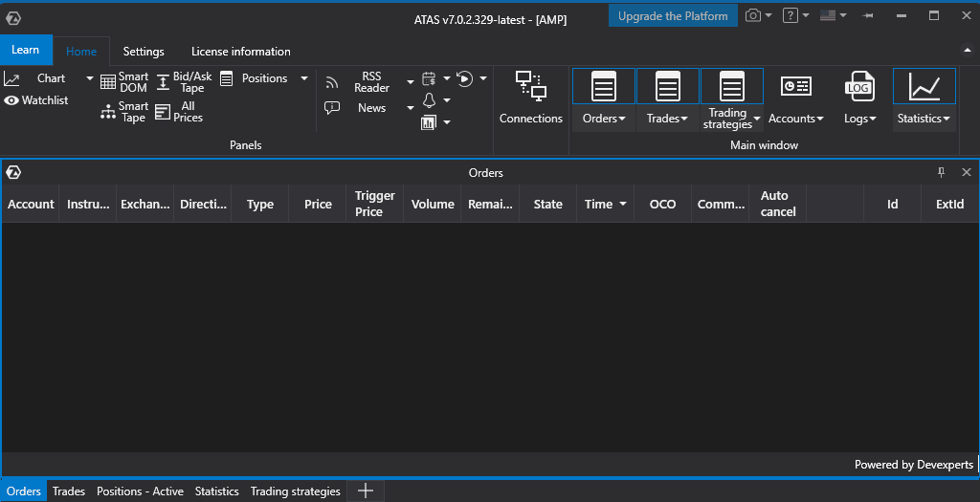Viewport: 980px width, 502px height.
Task: Open the Logs icon
Action: tap(859, 86)
